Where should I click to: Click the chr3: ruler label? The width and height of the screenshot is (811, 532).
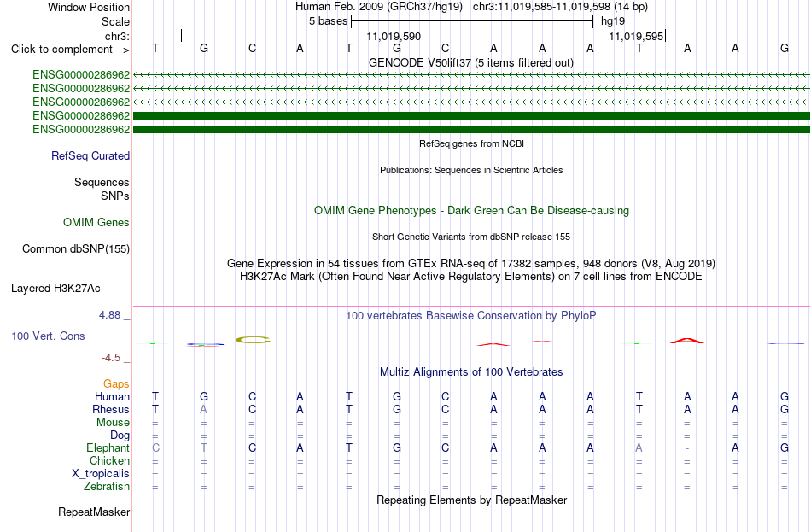tap(117, 36)
